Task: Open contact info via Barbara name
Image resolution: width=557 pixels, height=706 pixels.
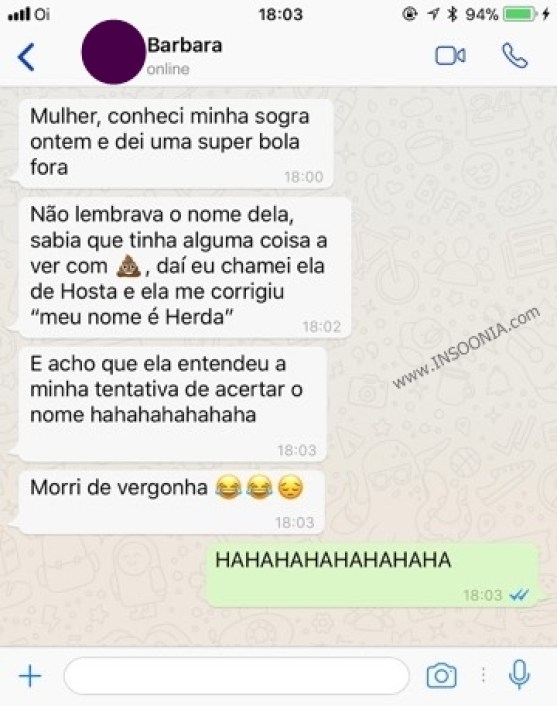Action: [185, 45]
